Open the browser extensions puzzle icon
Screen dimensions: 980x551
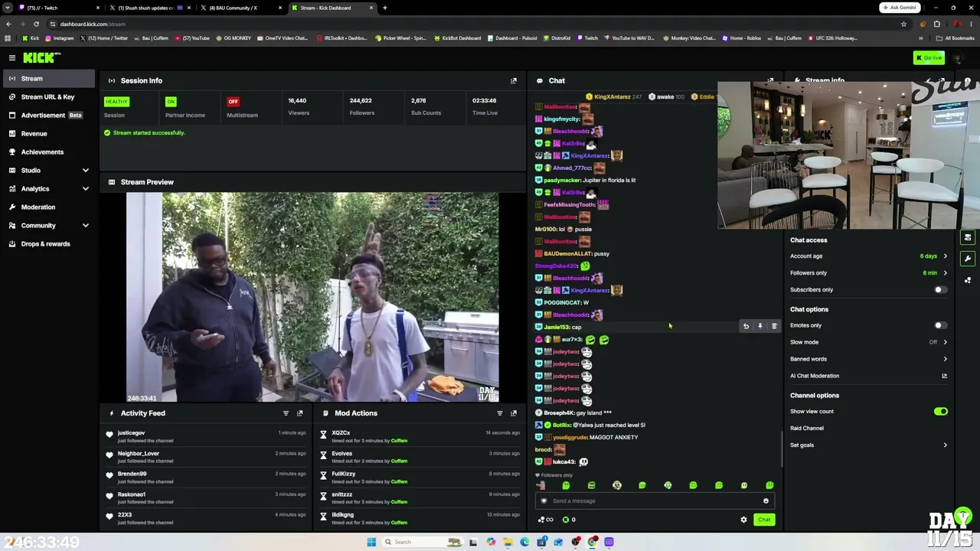936,24
